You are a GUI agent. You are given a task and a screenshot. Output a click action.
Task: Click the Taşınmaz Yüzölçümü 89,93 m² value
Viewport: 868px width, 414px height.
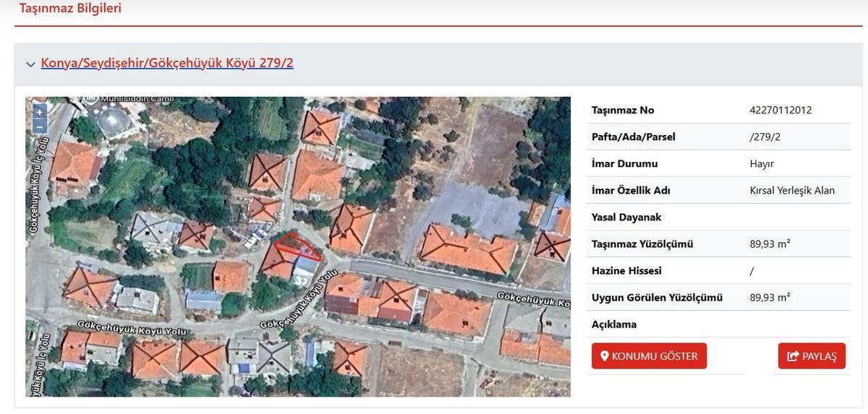(770, 244)
